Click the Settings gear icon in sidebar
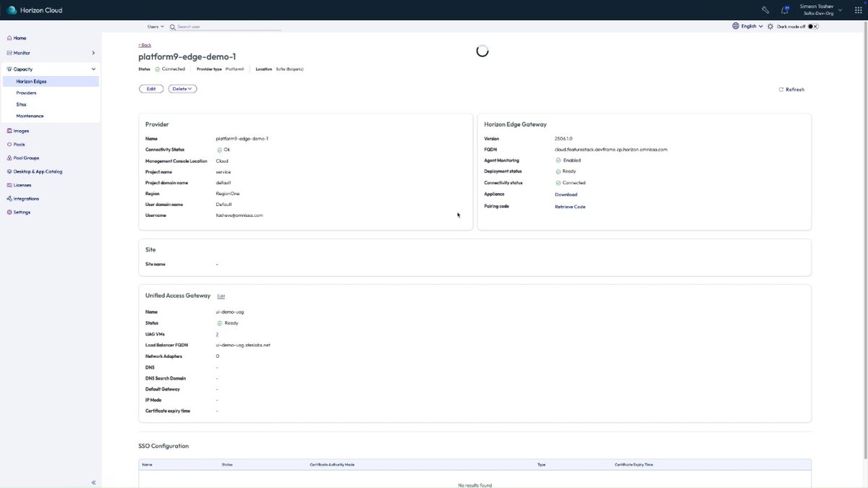The image size is (868, 488). (9, 212)
